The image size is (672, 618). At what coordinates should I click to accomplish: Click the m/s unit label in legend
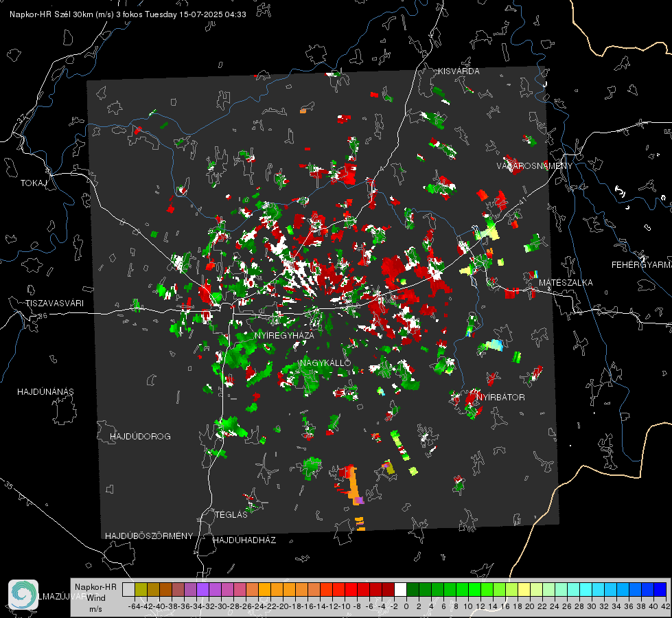(x=95, y=609)
